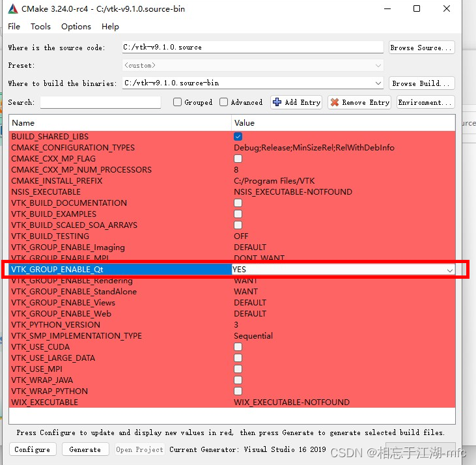
Task: Click DEFAULT value for VTK_GROUP_ENABLE_Views
Action: [x=250, y=303]
